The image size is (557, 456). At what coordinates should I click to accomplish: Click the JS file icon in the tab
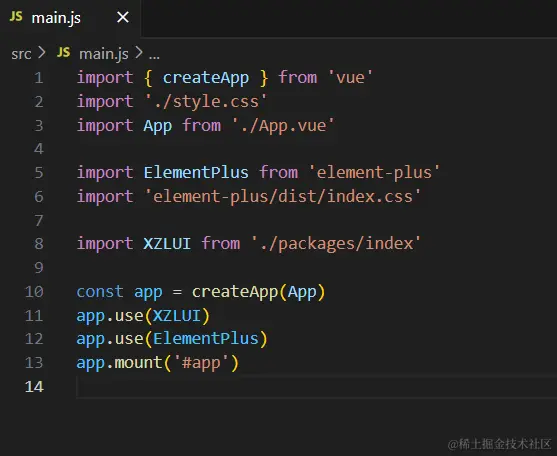point(16,16)
